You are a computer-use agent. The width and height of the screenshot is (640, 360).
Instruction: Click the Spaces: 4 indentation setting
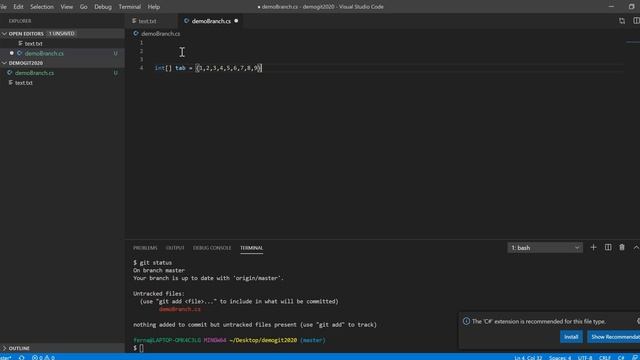[560, 358]
